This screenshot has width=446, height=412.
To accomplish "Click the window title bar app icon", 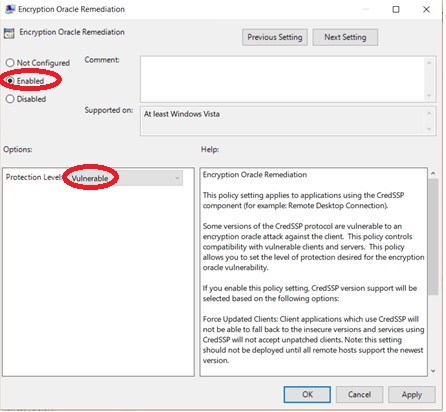I will [10, 9].
